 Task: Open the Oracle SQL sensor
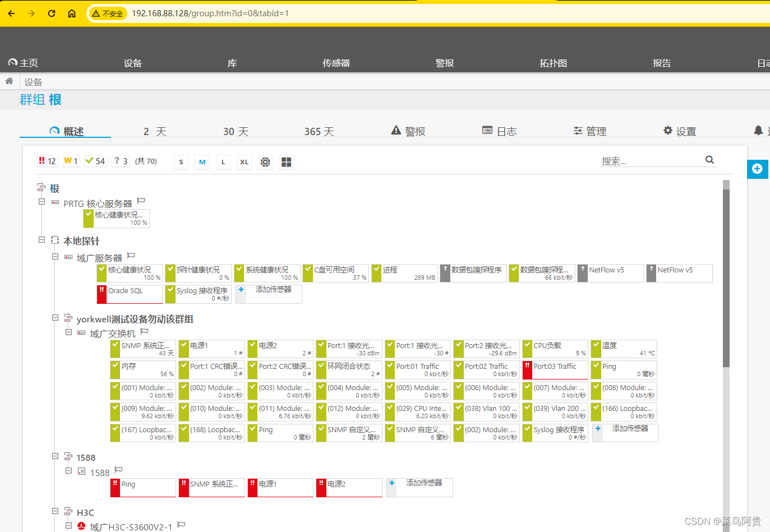tap(130, 294)
